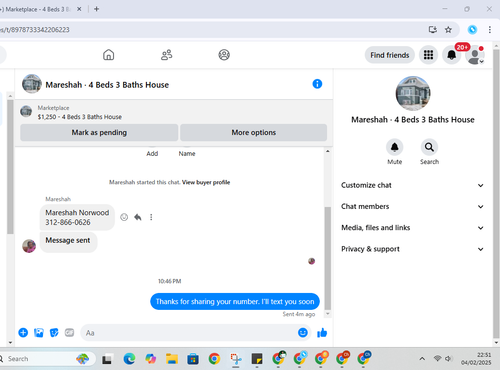The height and width of the screenshot is (370, 500).
Task: Open Snipping Tool from taskbar
Action: (x=236, y=359)
